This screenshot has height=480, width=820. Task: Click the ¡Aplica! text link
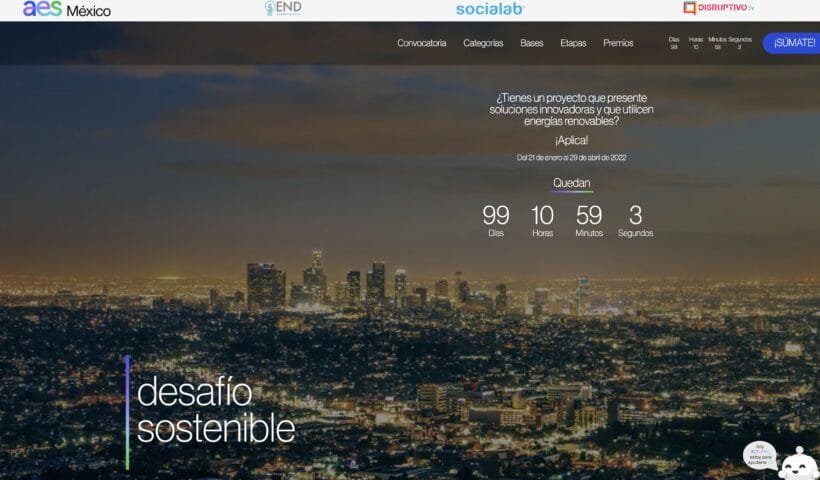[x=571, y=140]
